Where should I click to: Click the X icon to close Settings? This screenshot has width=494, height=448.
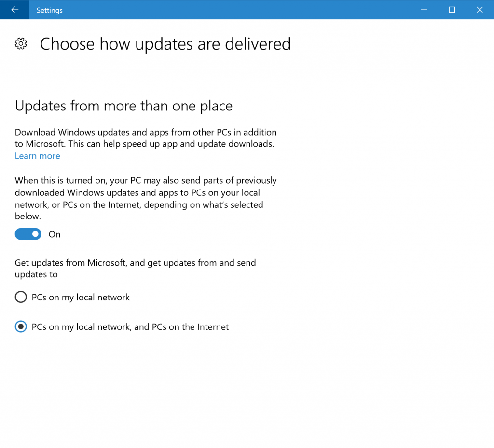[x=480, y=10]
